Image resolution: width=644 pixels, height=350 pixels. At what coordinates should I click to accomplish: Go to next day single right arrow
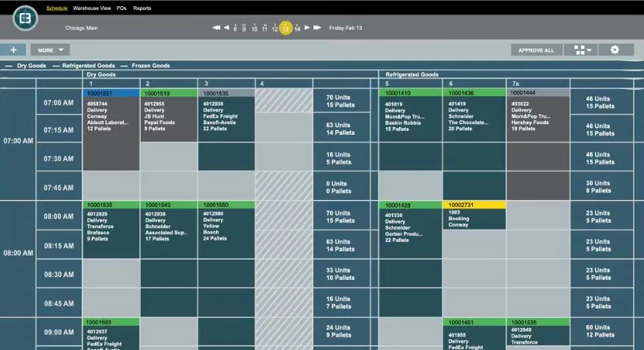tap(307, 27)
